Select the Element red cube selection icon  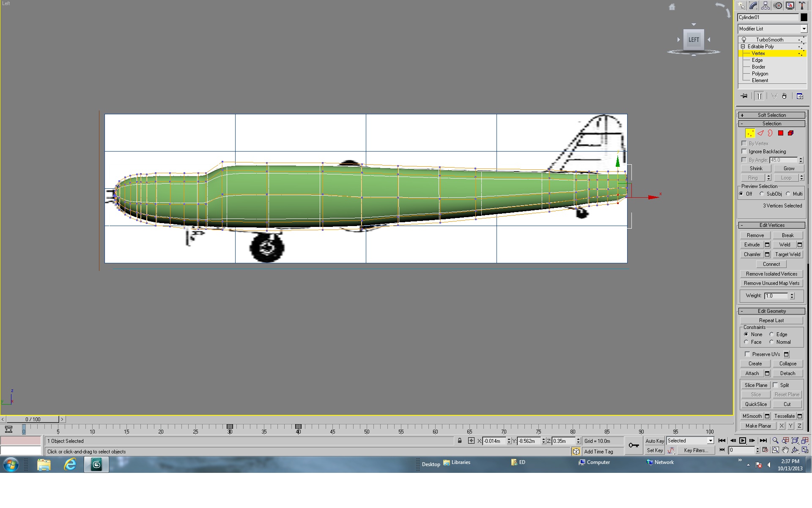coord(790,133)
